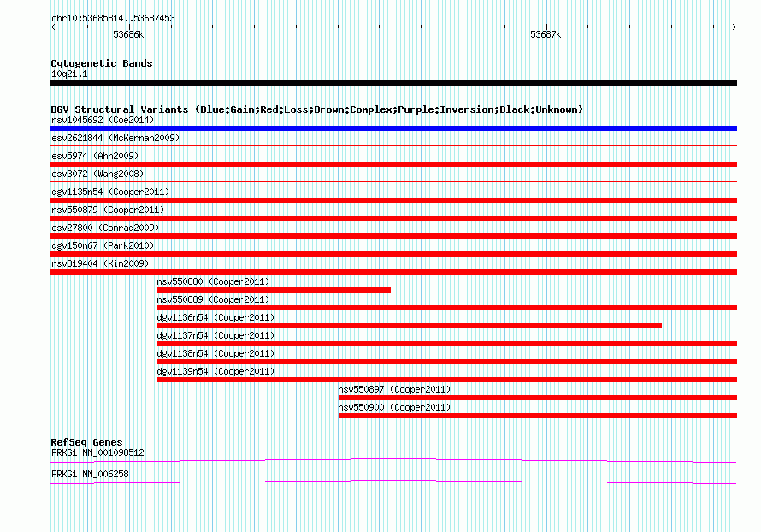
Task: Click the red dgv1135n54 loss bar
Action: [393, 200]
